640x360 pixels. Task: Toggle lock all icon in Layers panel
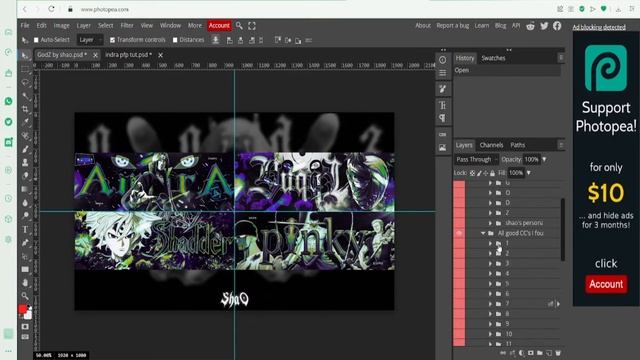click(492, 173)
